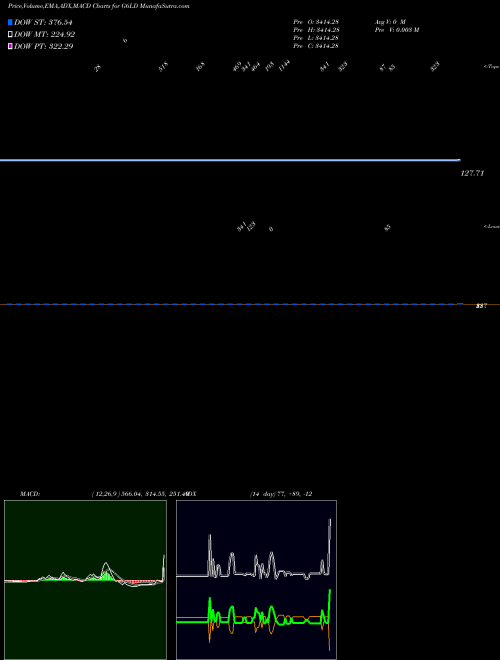This screenshot has width=500, height=660.
Task: Click the 127.71 price label
Action: [x=472, y=173]
